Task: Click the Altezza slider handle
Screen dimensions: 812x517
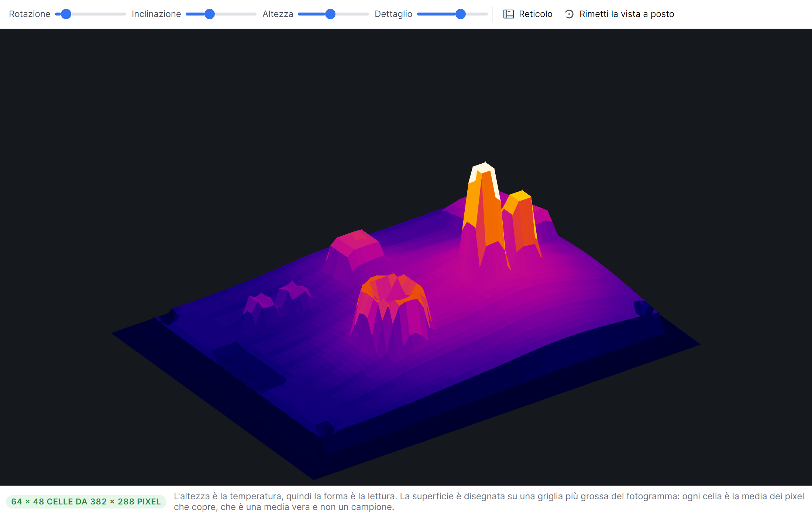Action: 330,14
